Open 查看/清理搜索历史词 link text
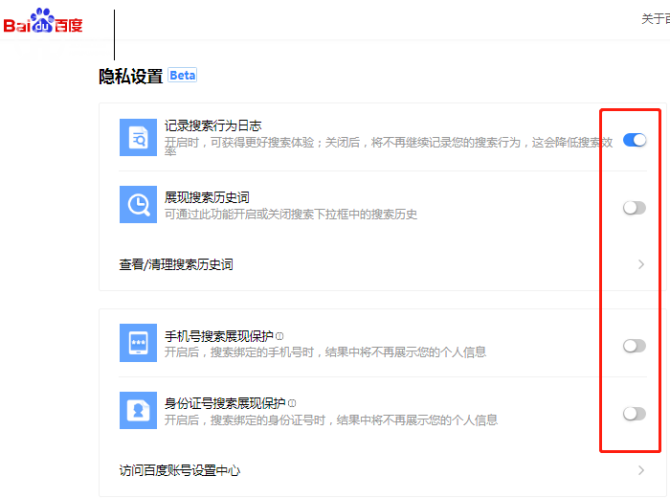Screen dimensions: 670x499 click(176, 264)
